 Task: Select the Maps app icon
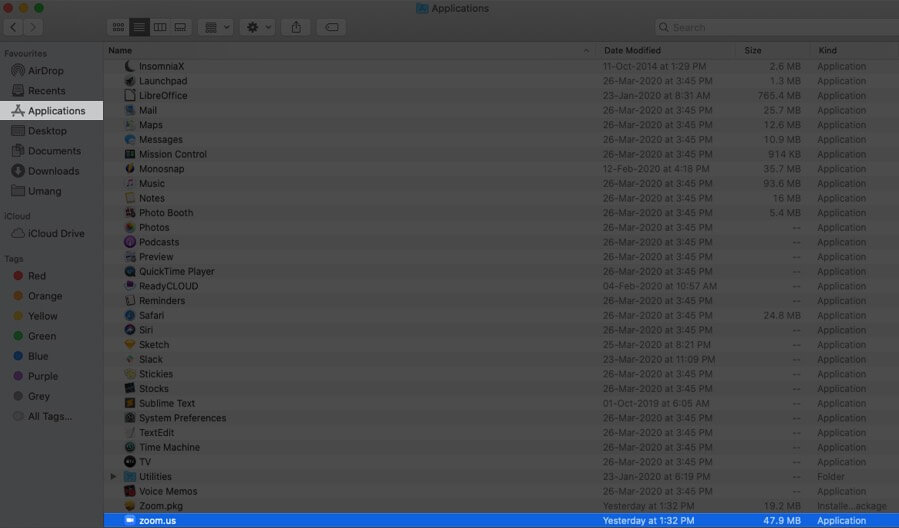(x=130, y=124)
